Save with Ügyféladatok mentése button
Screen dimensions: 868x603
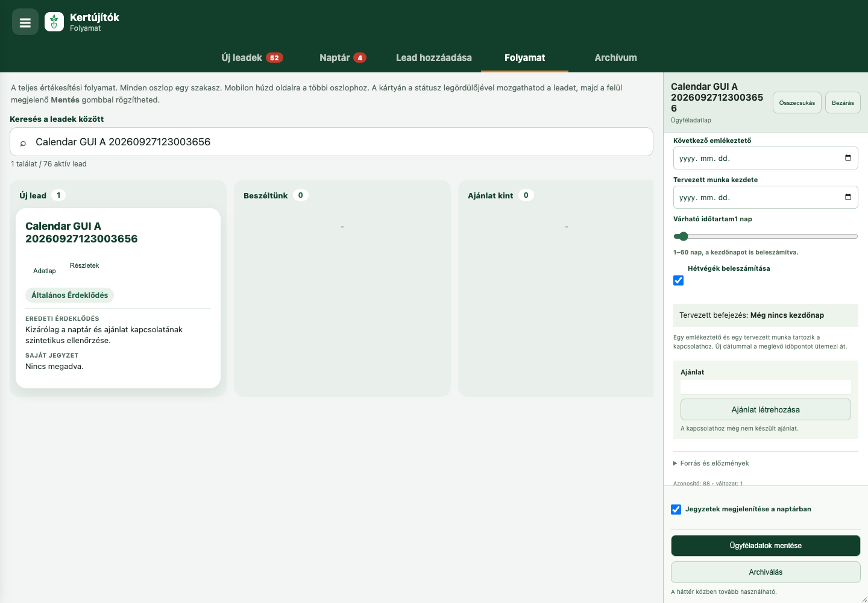coord(766,546)
